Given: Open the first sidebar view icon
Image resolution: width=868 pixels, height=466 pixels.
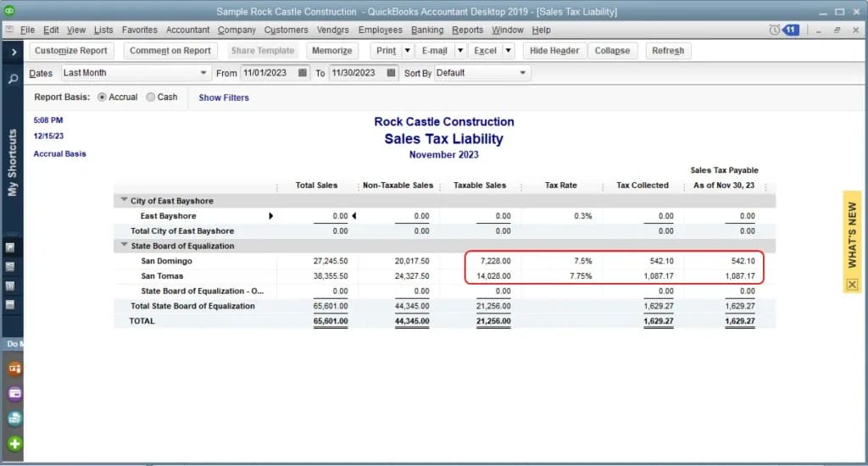Looking at the screenshot, I should click(x=10, y=247).
